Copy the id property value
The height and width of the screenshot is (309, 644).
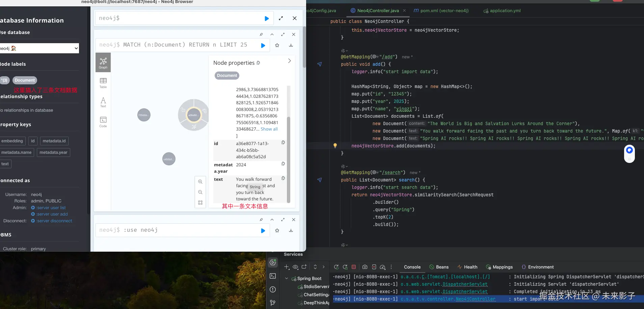pyautogui.click(x=283, y=143)
